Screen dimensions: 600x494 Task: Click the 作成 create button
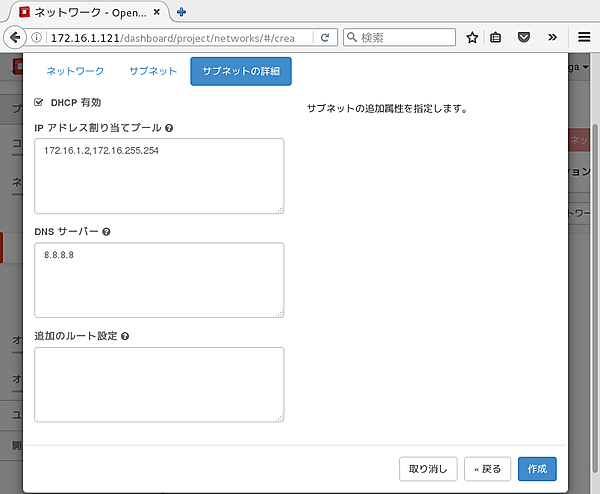[x=537, y=469]
